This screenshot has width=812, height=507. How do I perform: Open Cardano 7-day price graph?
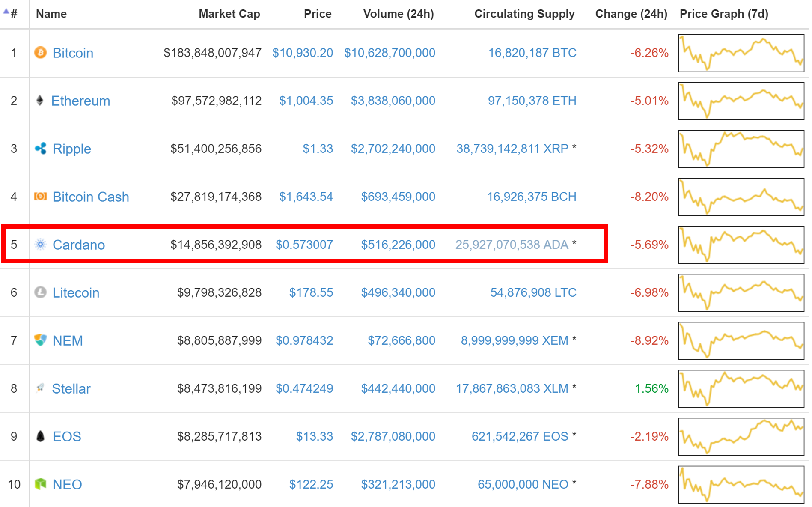tap(741, 245)
